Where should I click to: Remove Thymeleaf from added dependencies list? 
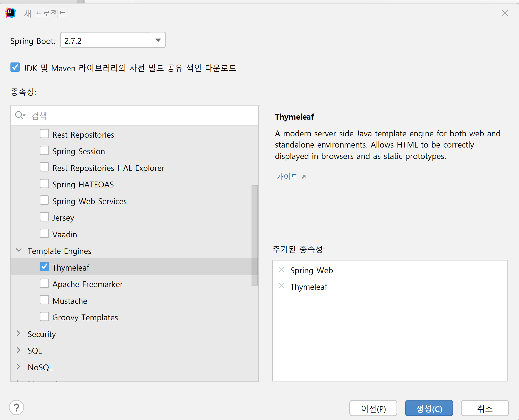click(282, 286)
